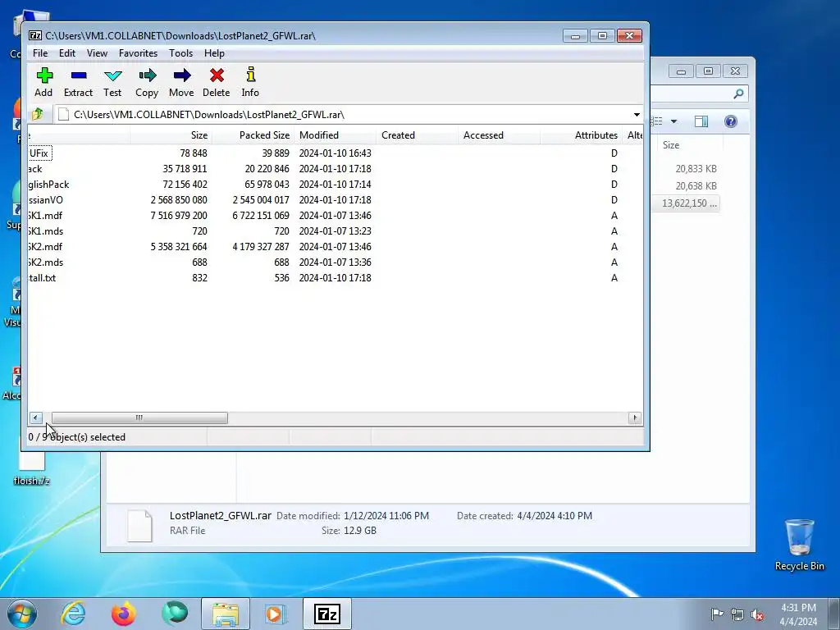Open the File menu
840x630 pixels.
point(40,53)
